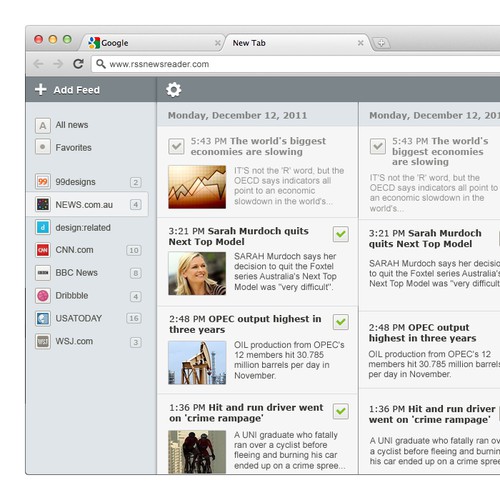Select the 99designs feed label
Image resolution: width=500 pixels, height=500 pixels.
click(x=75, y=182)
